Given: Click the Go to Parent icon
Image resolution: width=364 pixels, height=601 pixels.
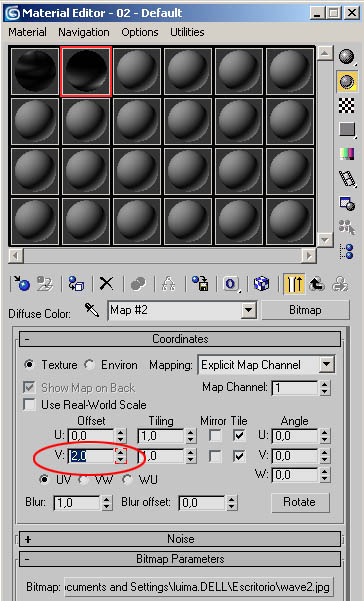Looking at the screenshot, I should [x=317, y=284].
